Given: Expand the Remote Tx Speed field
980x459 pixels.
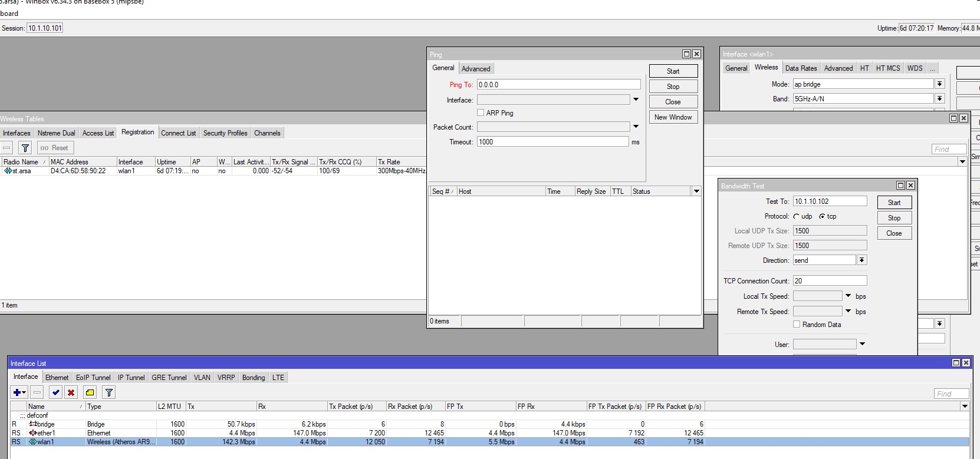Looking at the screenshot, I should tap(849, 311).
